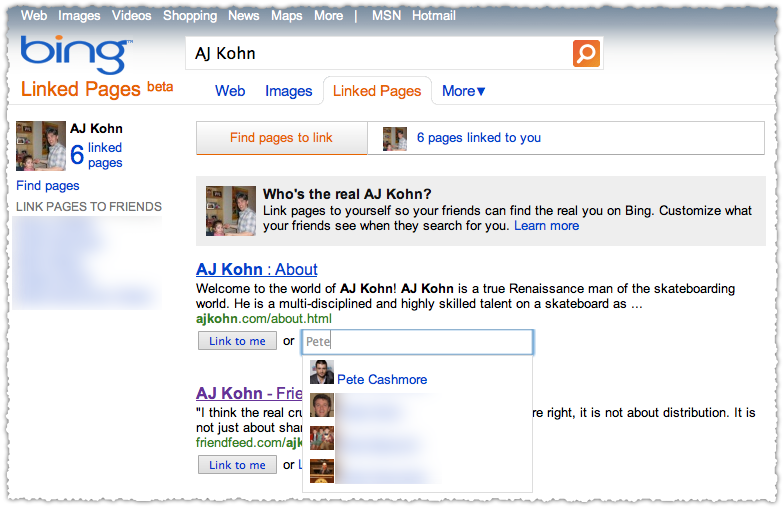Open Shopping in top navigation
Image resolution: width=784 pixels, height=507 pixels.
190,16
